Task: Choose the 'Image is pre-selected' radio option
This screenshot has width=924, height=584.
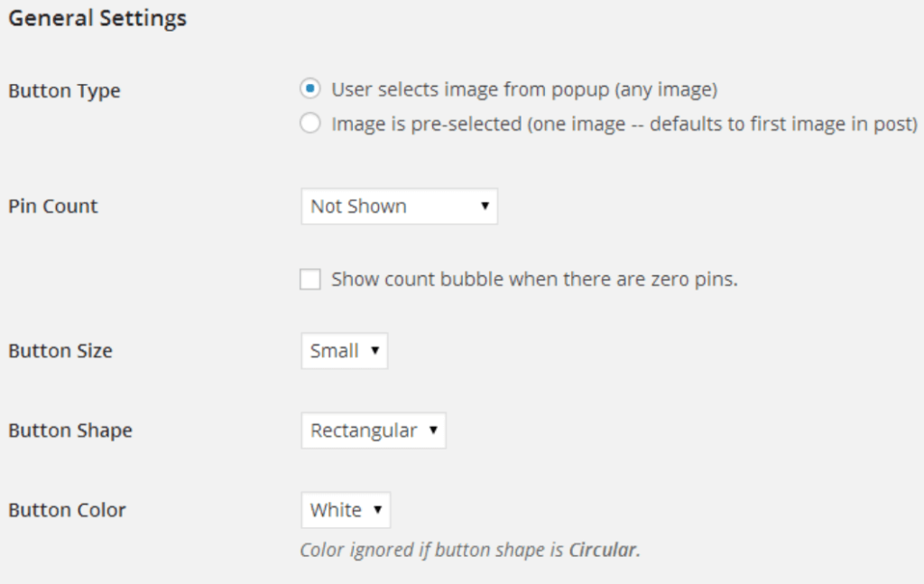Action: click(x=310, y=124)
